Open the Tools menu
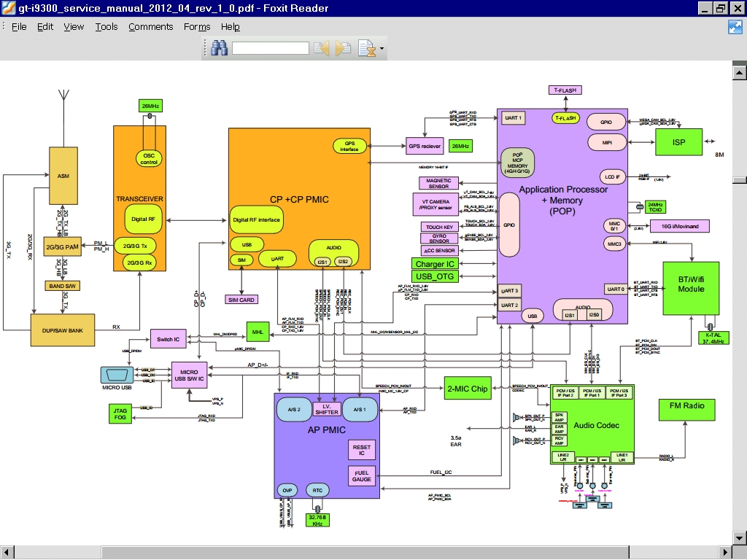 pos(107,27)
